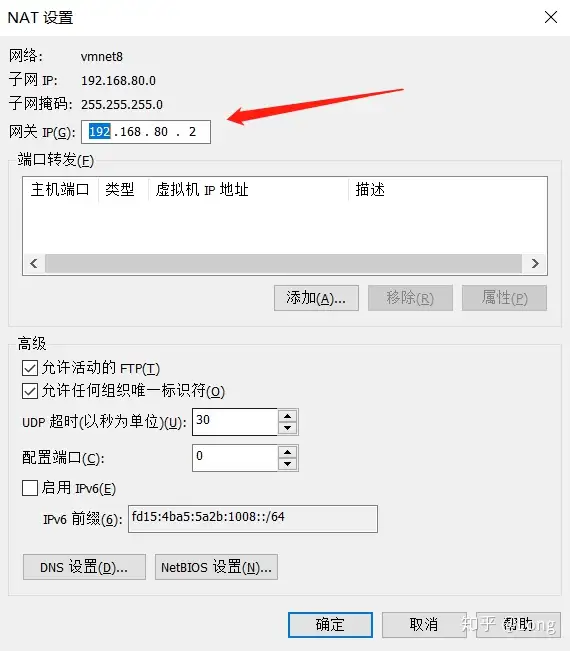The height and width of the screenshot is (651, 570).
Task: Toggle 允许活动的 FTP checkbox
Action: [x=30, y=368]
